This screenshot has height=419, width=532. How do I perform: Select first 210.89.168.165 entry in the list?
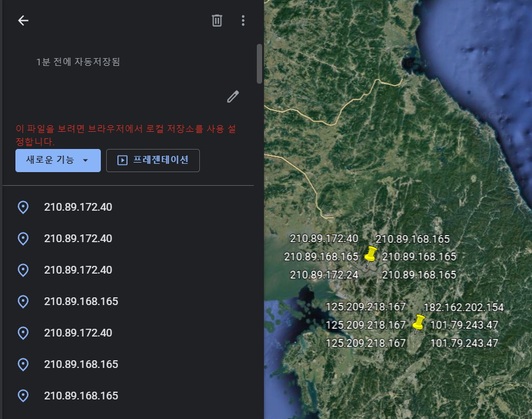(128, 301)
